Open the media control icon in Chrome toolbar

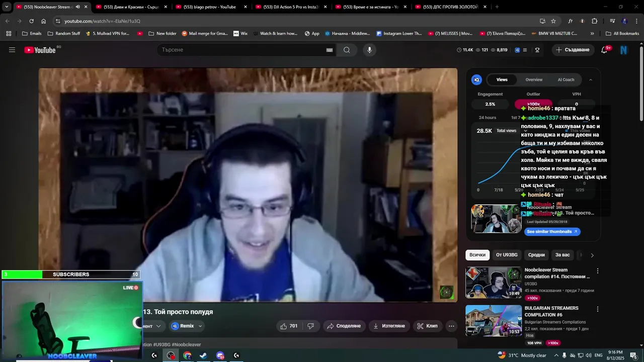pyautogui.click(x=612, y=21)
